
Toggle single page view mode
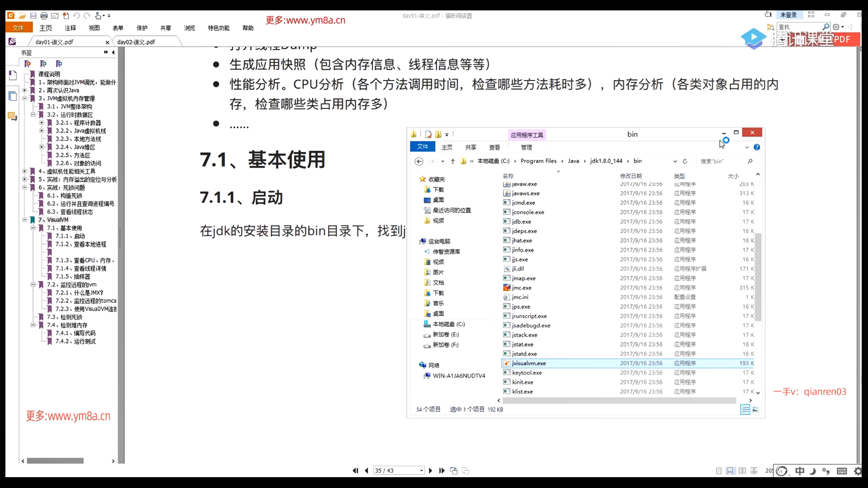tap(719, 471)
